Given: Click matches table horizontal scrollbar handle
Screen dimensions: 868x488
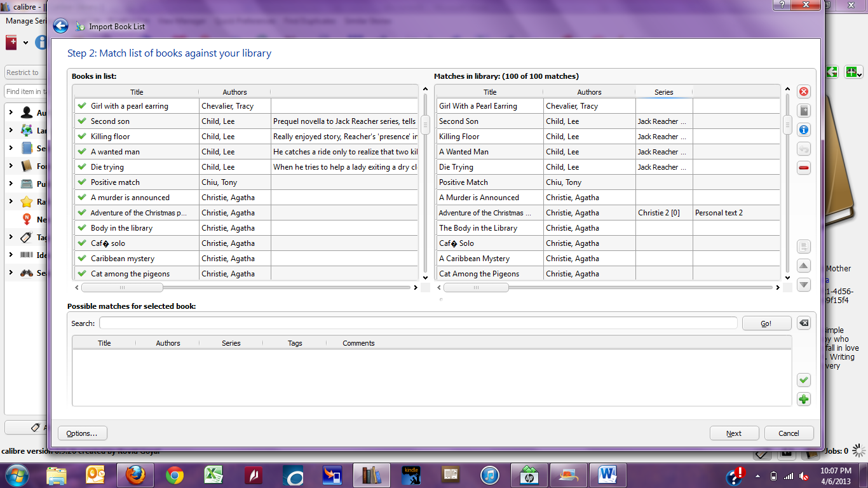Looking at the screenshot, I should click(476, 287).
